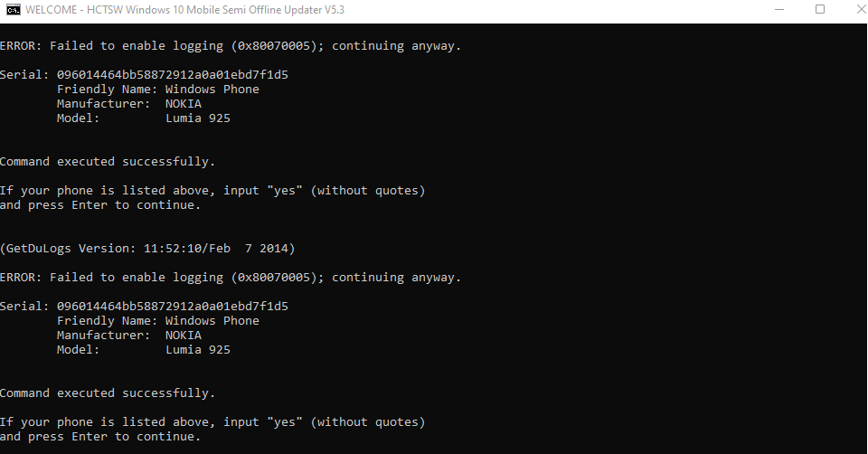868x454 pixels.
Task: Click the serial number in the second device listing
Action: click(178, 307)
